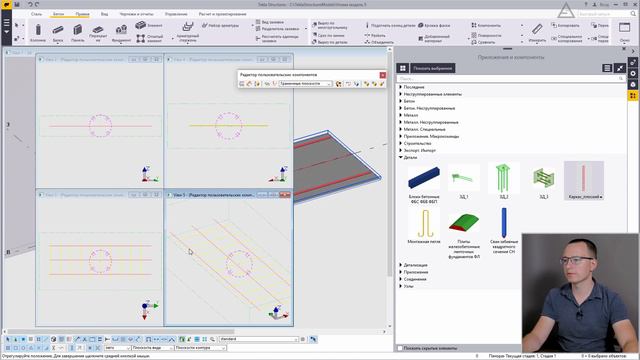Image resolution: width=640 pixels, height=360 pixels.
Task: Click the Сравнить compare command
Action: click(x=483, y=42)
